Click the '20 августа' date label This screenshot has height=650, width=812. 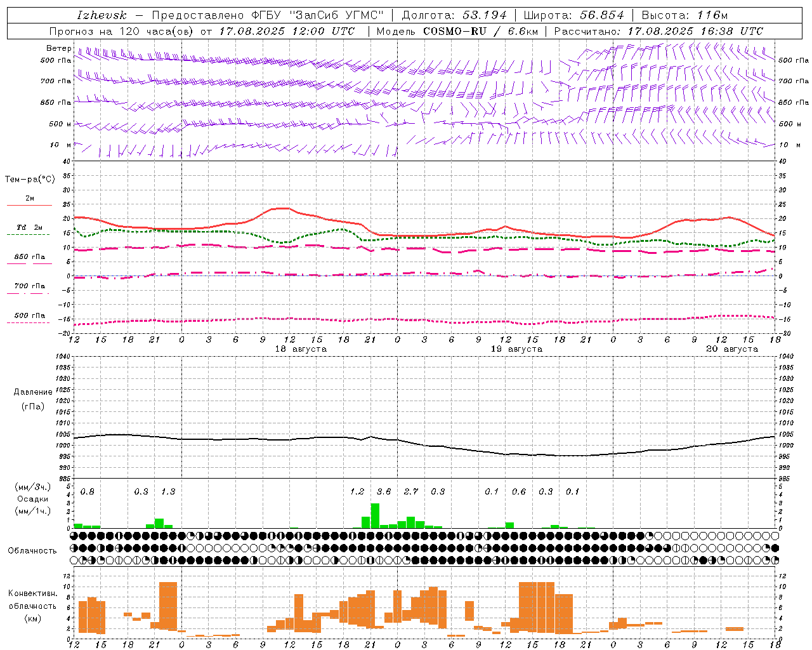732,349
